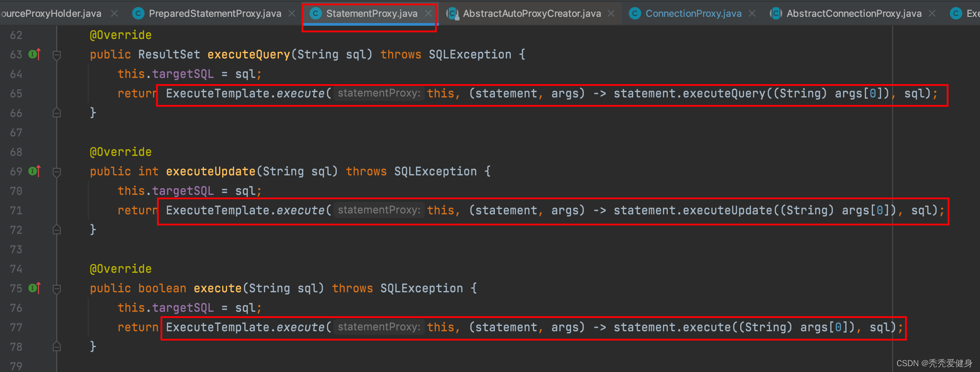980x372 pixels.
Task: Click the boolean keyword on line 75
Action: click(x=162, y=288)
